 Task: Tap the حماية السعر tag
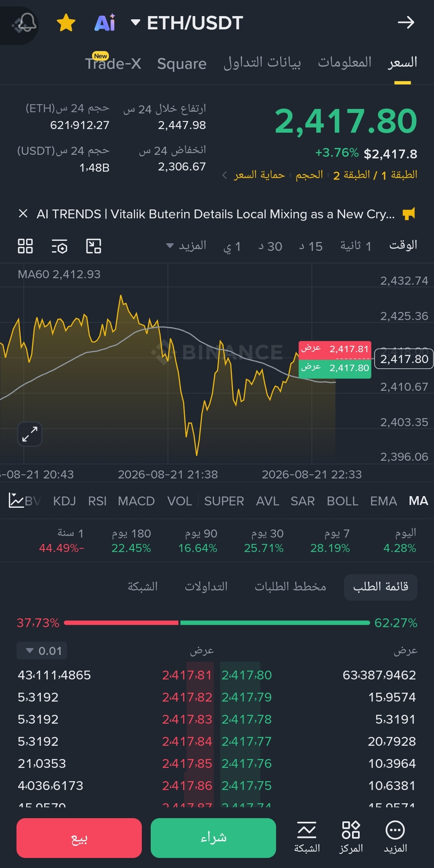[260, 175]
